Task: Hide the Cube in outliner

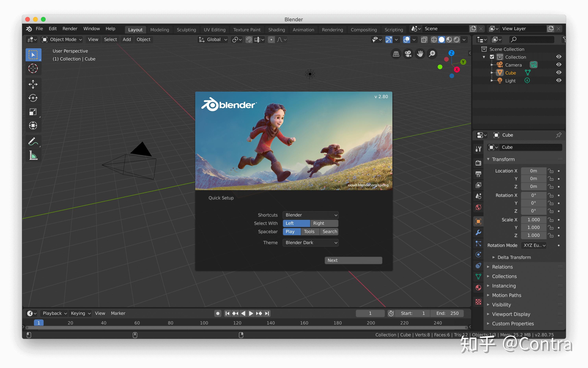Action: pos(559,72)
